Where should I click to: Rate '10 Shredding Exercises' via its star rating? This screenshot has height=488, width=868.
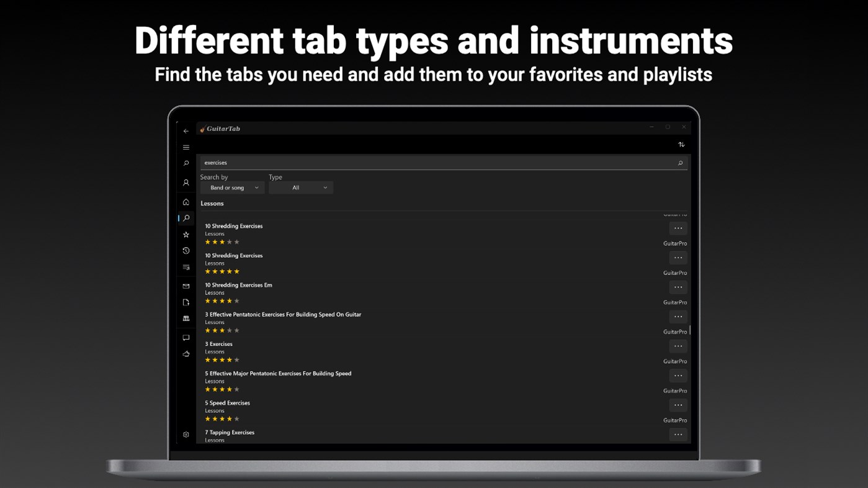point(221,242)
